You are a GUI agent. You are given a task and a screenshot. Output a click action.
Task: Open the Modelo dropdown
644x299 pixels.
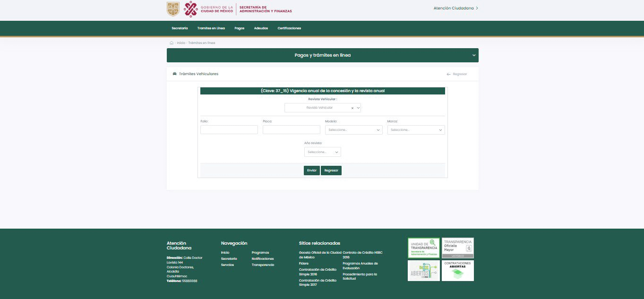click(354, 129)
